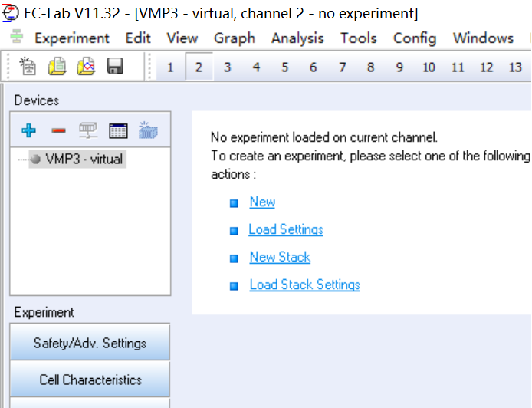Image resolution: width=532 pixels, height=408 pixels.
Task: Activate channel 10 in channel bar
Action: [x=429, y=67]
